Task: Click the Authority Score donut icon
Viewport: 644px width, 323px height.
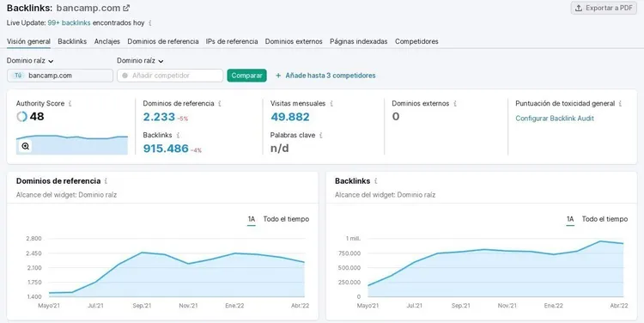Action: [21, 117]
